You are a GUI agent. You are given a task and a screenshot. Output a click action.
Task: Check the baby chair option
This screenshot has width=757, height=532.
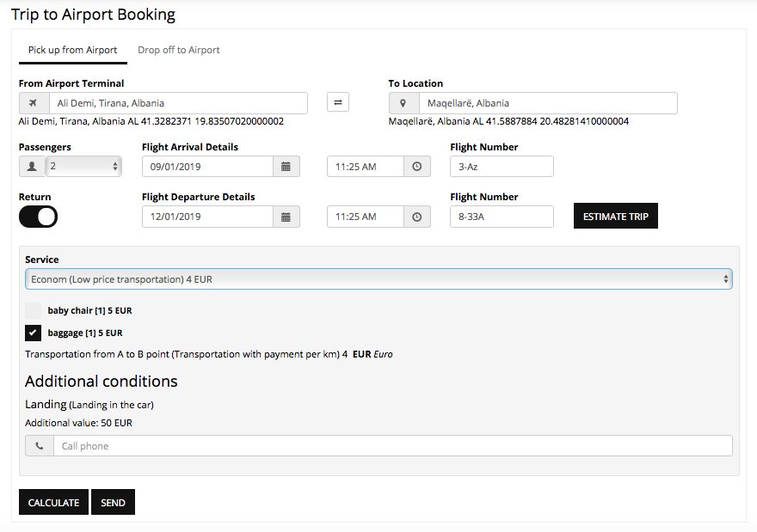pyautogui.click(x=34, y=311)
